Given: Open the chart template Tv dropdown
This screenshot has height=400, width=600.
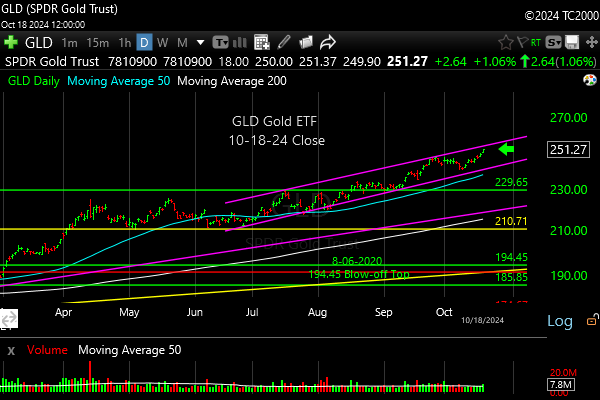Looking at the screenshot, I should 221,42.
